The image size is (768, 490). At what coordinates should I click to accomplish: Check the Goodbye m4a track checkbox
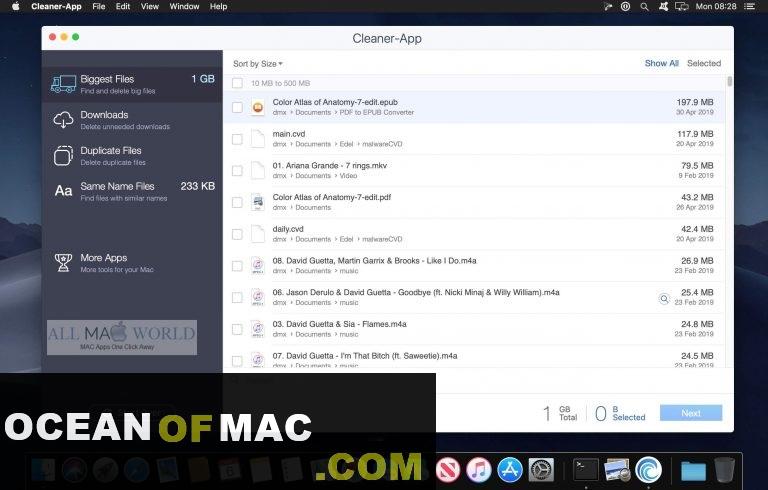tap(237, 297)
